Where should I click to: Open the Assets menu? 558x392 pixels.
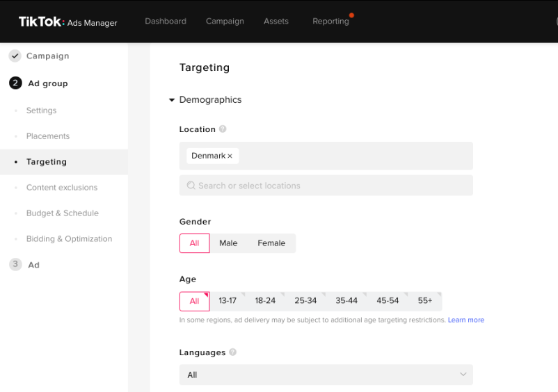[276, 22]
